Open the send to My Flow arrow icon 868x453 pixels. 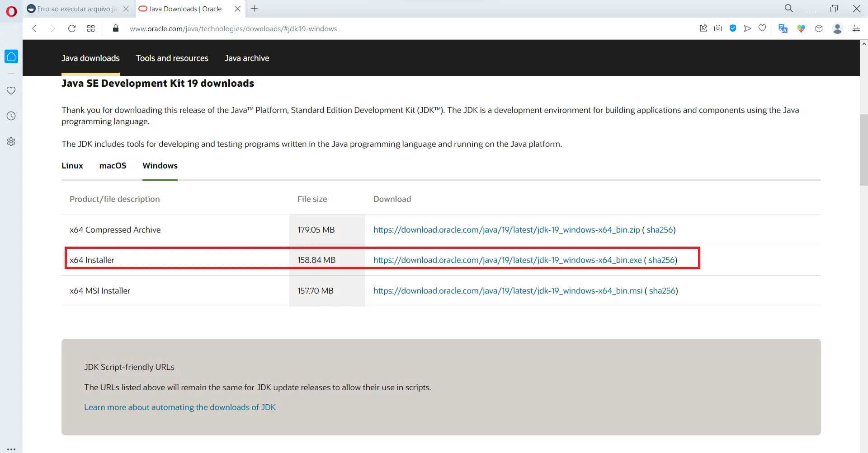pyautogui.click(x=747, y=28)
